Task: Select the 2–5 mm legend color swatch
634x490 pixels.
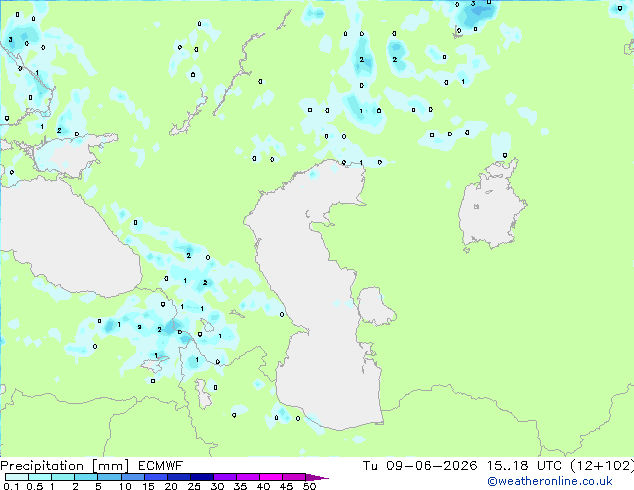Action: pos(86,477)
